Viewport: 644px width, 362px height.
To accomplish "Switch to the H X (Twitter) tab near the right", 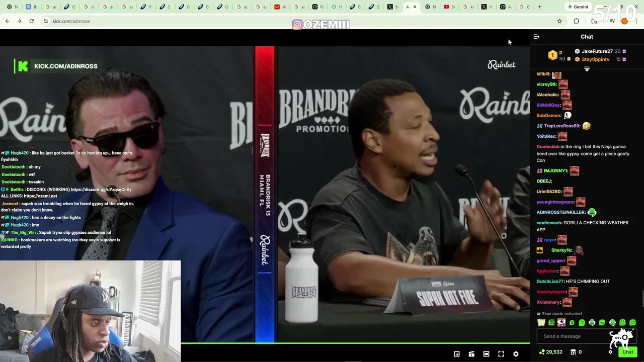I will [x=487, y=7].
